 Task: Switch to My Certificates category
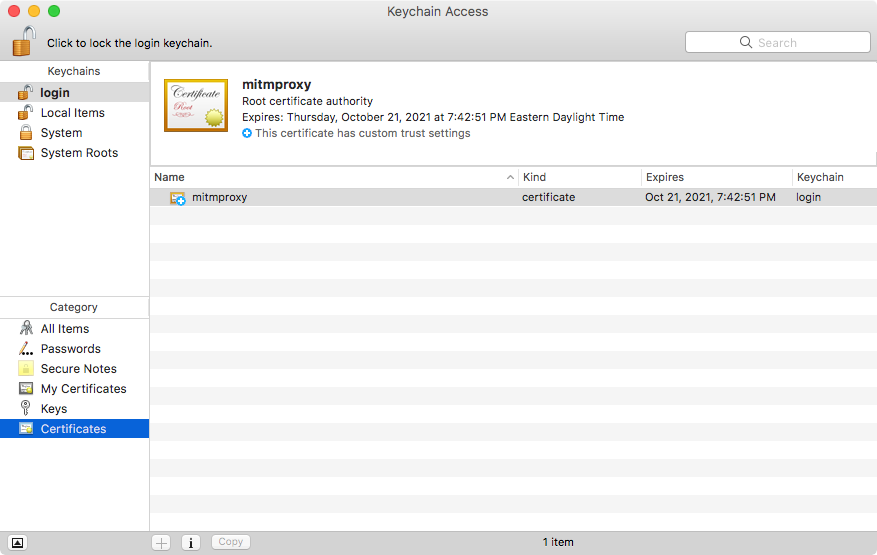click(83, 389)
